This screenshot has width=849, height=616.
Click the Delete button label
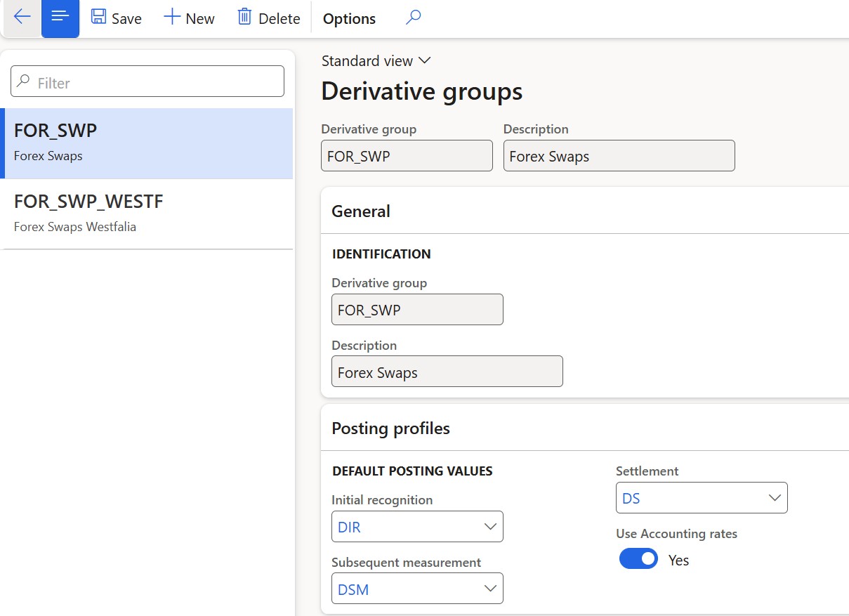pos(279,19)
